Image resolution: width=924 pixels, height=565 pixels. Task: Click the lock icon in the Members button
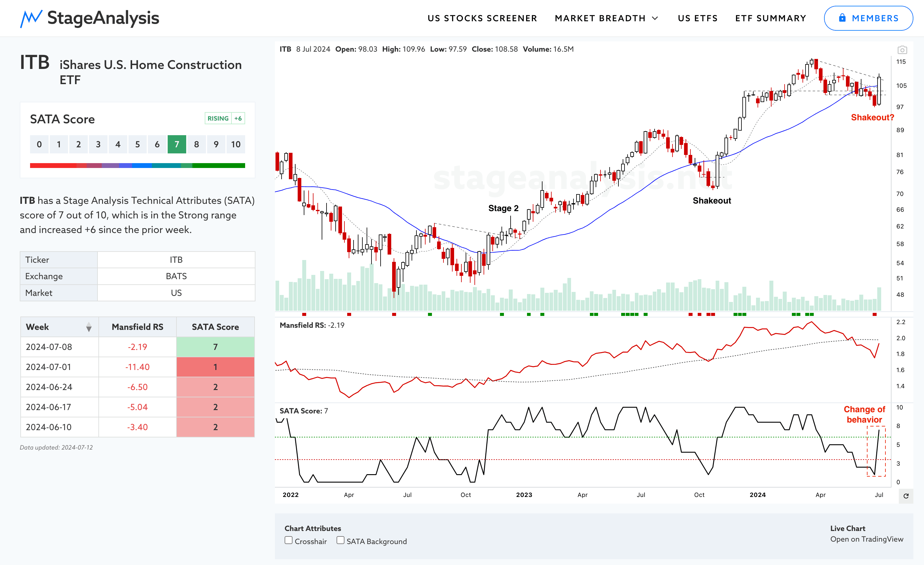[842, 18]
